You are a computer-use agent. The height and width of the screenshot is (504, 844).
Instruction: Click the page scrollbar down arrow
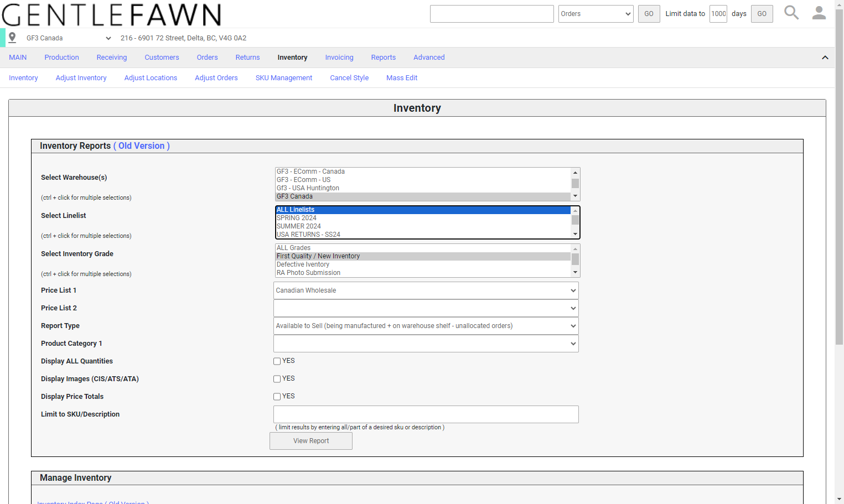click(840, 499)
